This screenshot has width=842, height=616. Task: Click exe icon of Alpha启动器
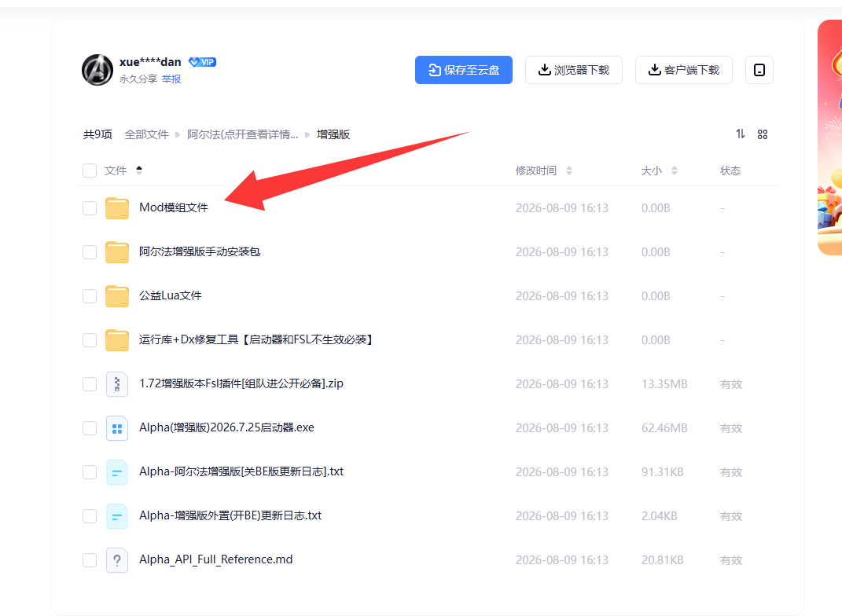pos(117,428)
